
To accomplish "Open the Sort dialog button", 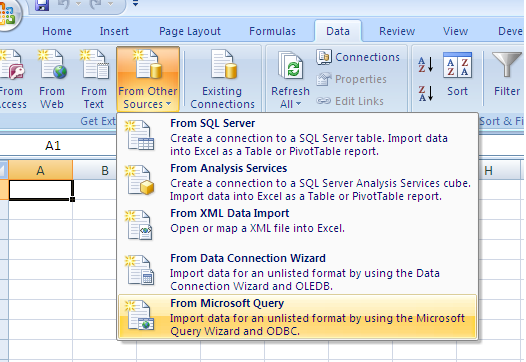I will point(457,74).
